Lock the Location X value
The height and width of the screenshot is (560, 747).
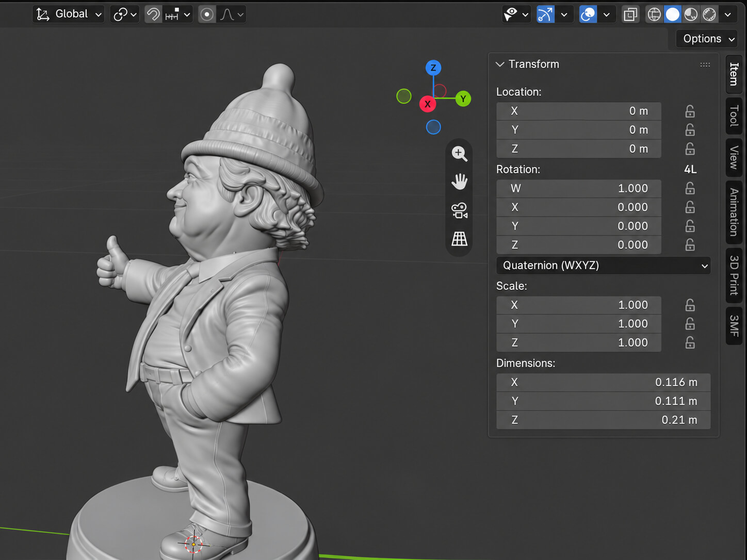[x=690, y=111]
